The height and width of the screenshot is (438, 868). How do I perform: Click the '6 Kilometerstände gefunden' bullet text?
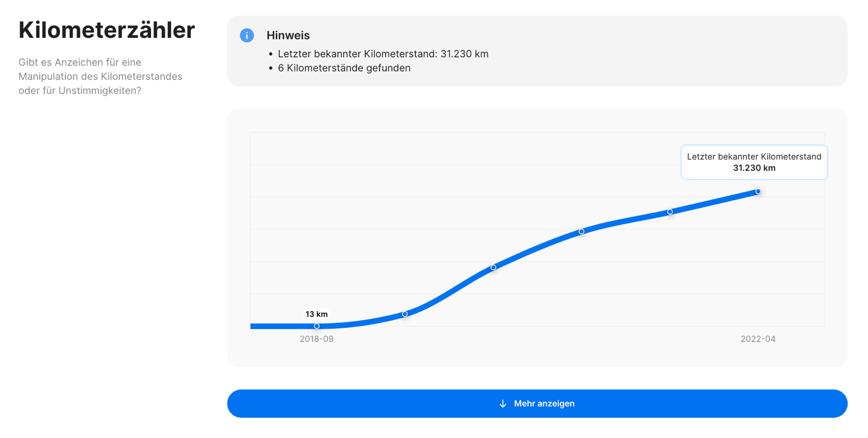(344, 68)
